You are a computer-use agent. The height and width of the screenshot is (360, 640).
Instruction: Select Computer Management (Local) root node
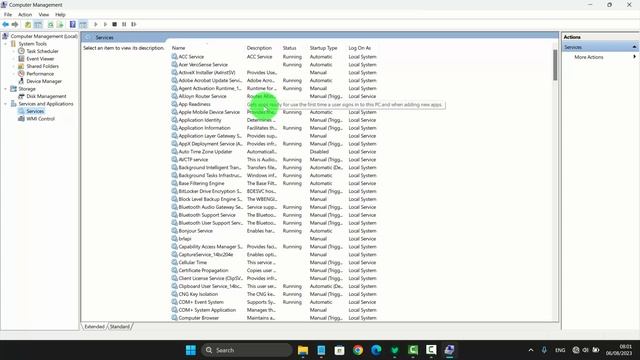[44, 36]
